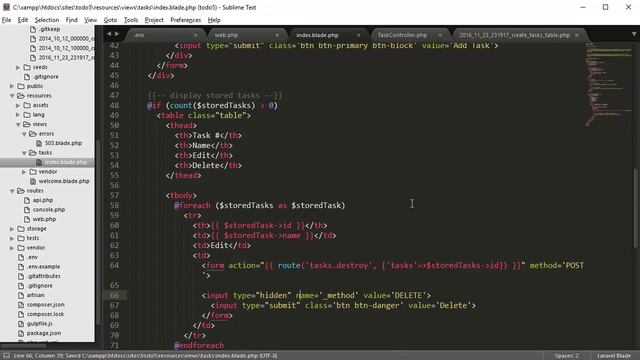Viewport: 640px width, 360px height.
Task: Open the Tools menu
Action: pyautogui.click(x=131, y=20)
